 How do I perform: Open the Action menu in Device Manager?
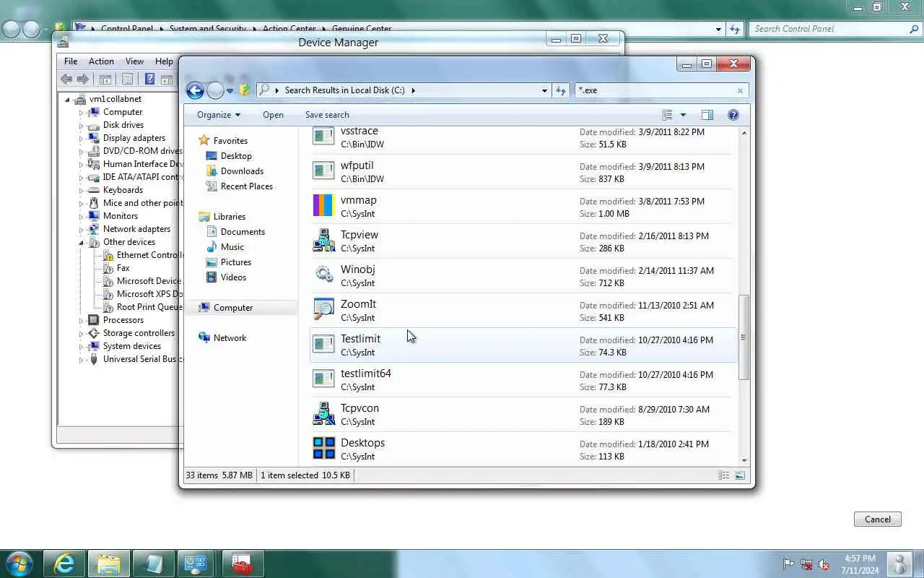pyautogui.click(x=101, y=61)
